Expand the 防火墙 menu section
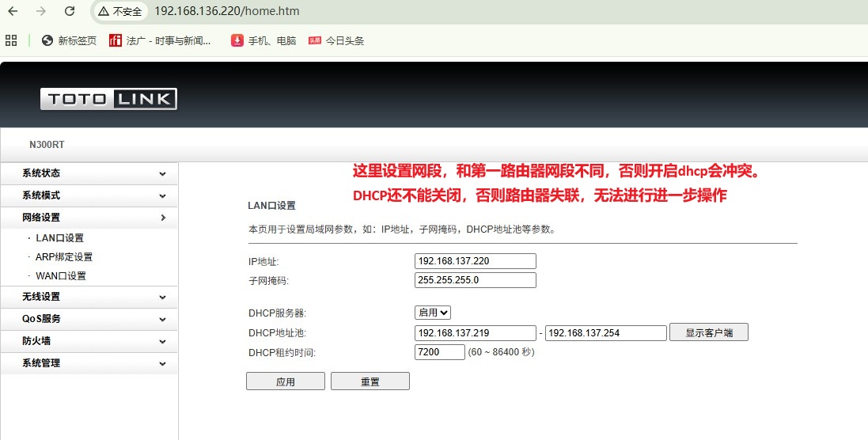 [89, 341]
